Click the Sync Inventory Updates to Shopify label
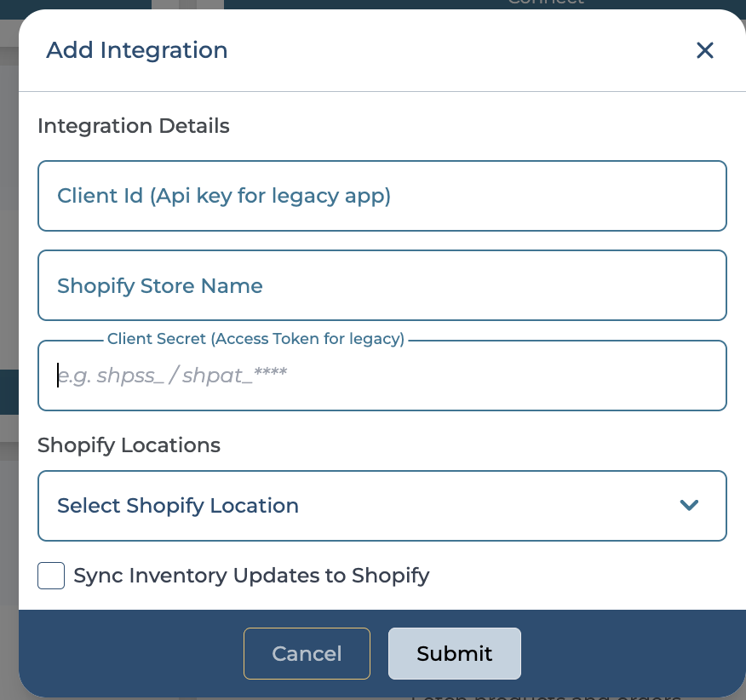 point(251,577)
